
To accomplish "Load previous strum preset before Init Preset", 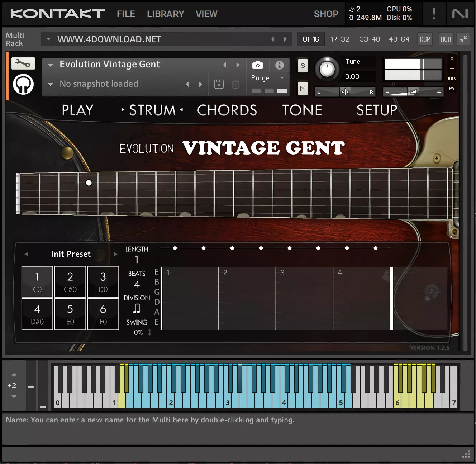I will tap(26, 254).
